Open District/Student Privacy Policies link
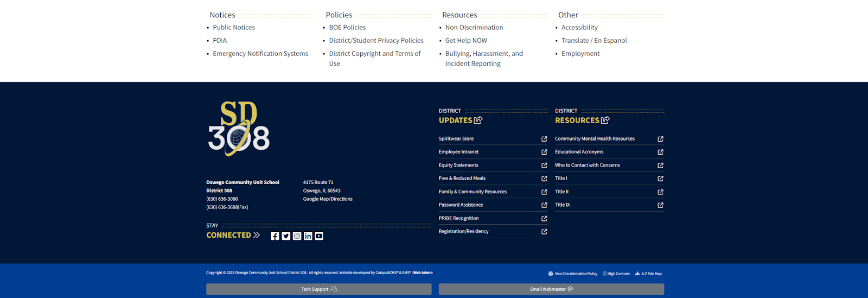 376,41
